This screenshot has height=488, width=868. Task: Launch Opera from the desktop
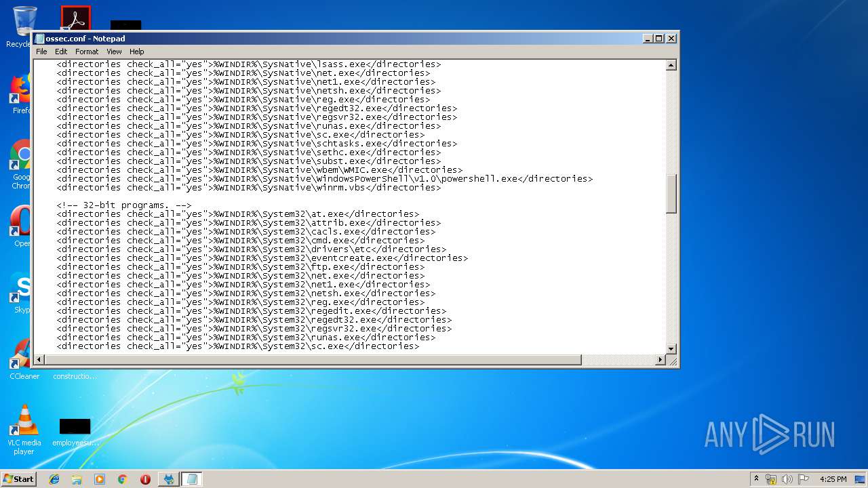coord(20,226)
